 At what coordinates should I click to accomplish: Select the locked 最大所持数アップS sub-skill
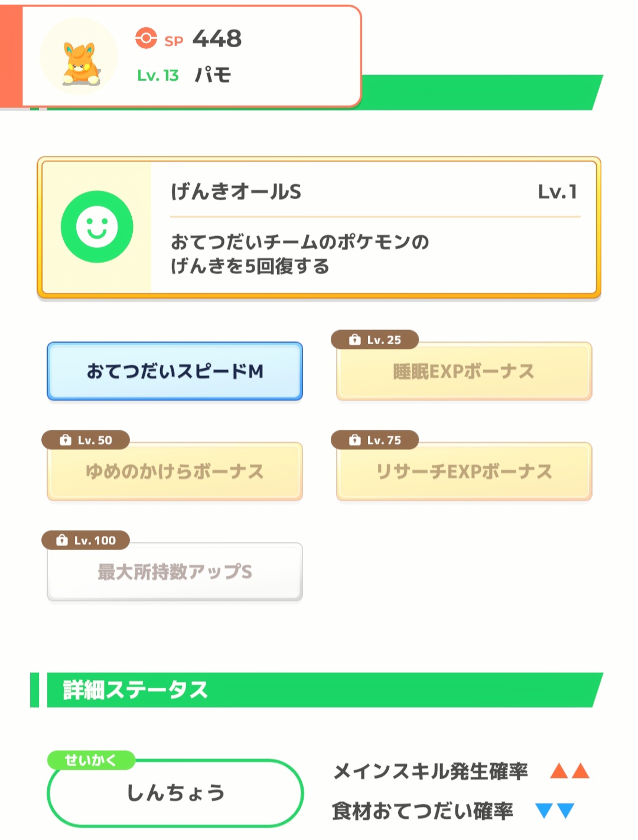coord(175,572)
